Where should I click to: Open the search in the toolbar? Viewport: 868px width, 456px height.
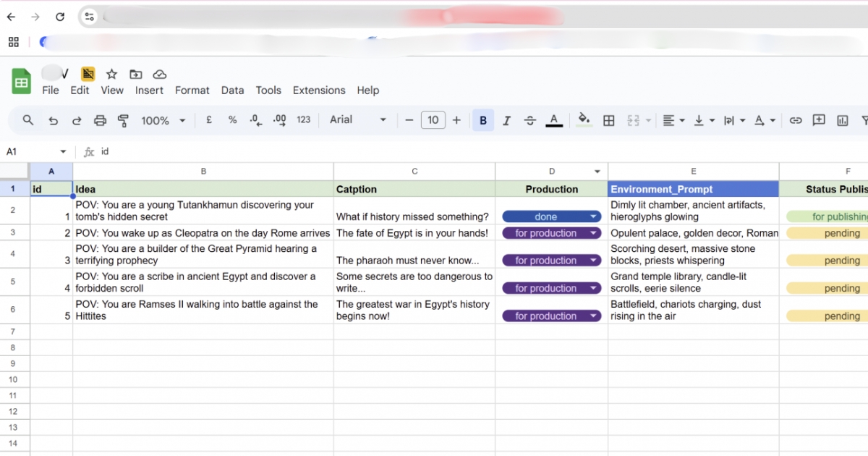[27, 120]
